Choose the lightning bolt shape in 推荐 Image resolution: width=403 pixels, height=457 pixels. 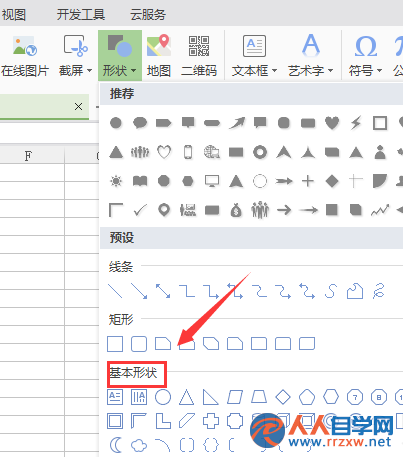click(356, 123)
